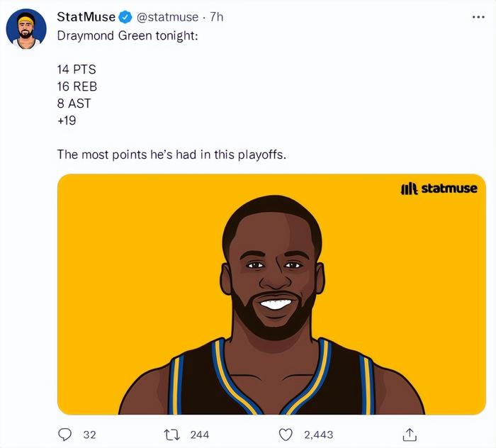Click the 32 replies count

89,434
